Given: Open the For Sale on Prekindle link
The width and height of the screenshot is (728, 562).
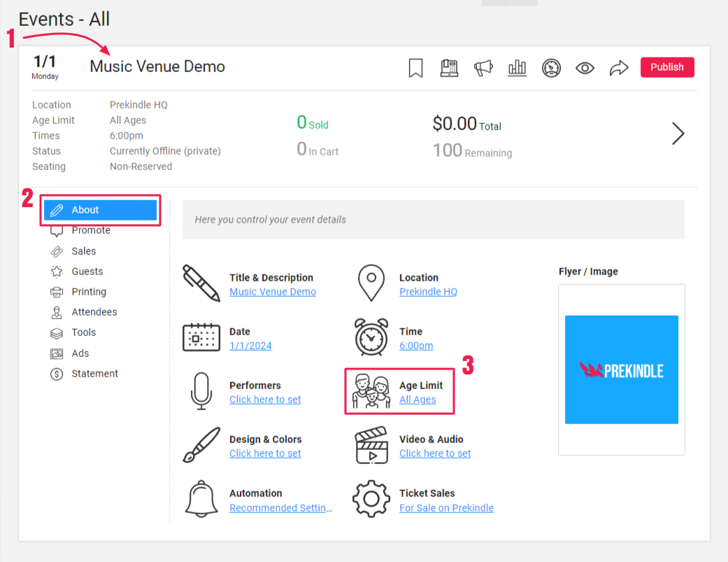Looking at the screenshot, I should (446, 508).
